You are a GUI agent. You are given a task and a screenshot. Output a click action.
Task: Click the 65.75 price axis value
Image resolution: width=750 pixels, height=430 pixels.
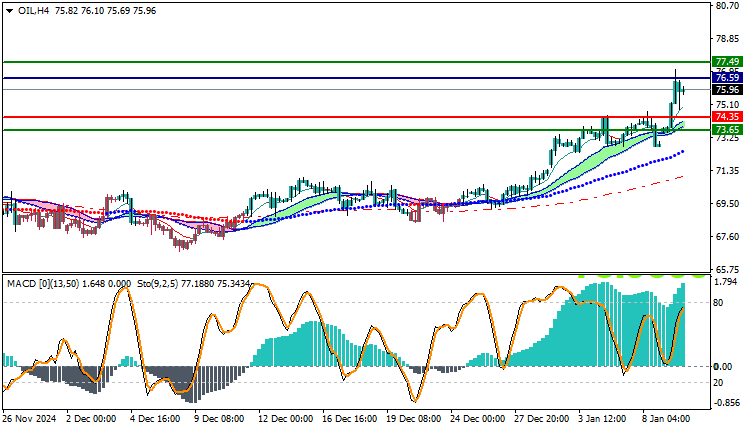[727, 269]
